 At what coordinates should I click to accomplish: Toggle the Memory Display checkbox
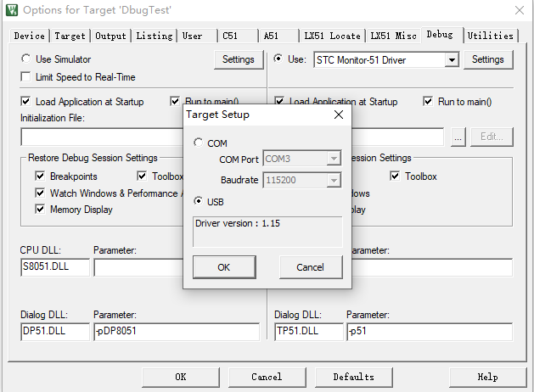pyautogui.click(x=40, y=209)
